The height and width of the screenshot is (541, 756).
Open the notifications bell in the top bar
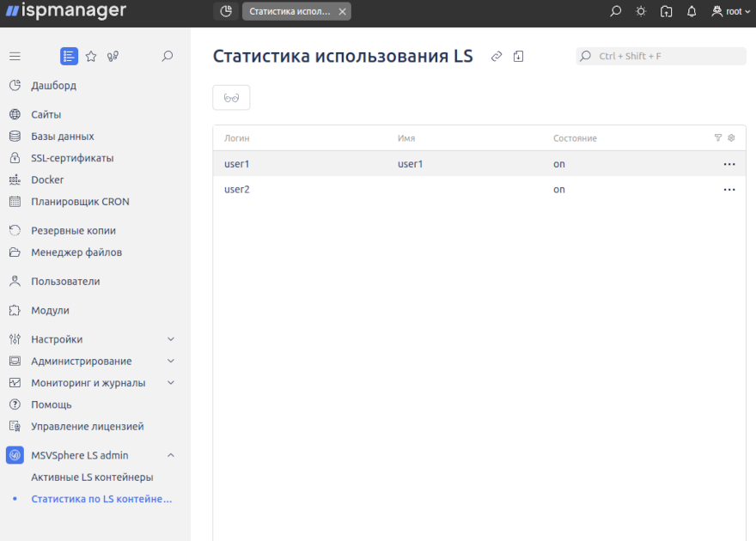[x=691, y=11]
